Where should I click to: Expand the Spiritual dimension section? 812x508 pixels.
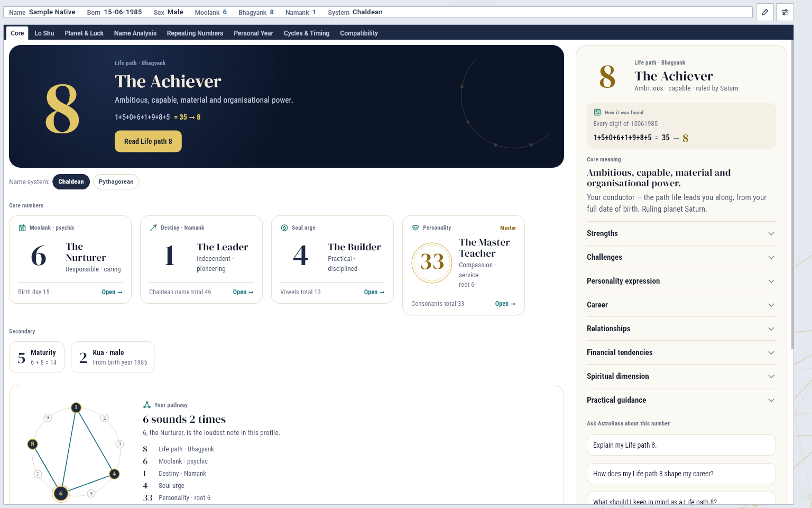[x=681, y=376]
